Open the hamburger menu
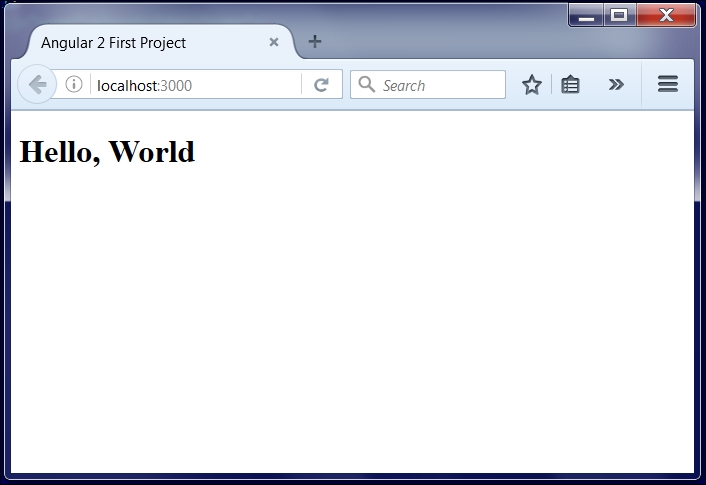 coord(668,84)
